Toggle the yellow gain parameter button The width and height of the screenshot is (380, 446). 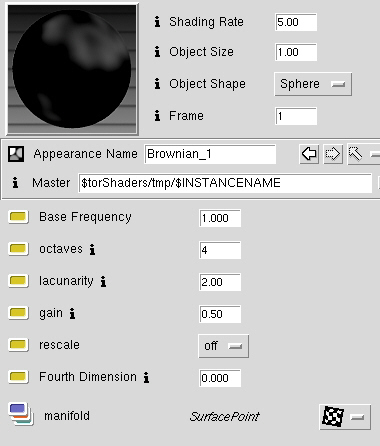click(x=18, y=313)
